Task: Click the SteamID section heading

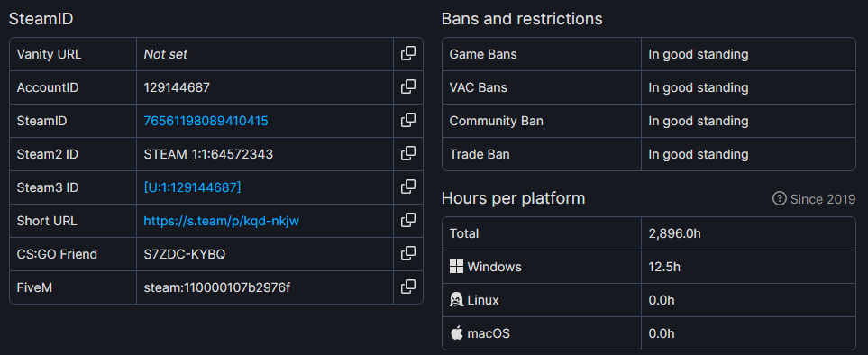Action: click(x=41, y=19)
